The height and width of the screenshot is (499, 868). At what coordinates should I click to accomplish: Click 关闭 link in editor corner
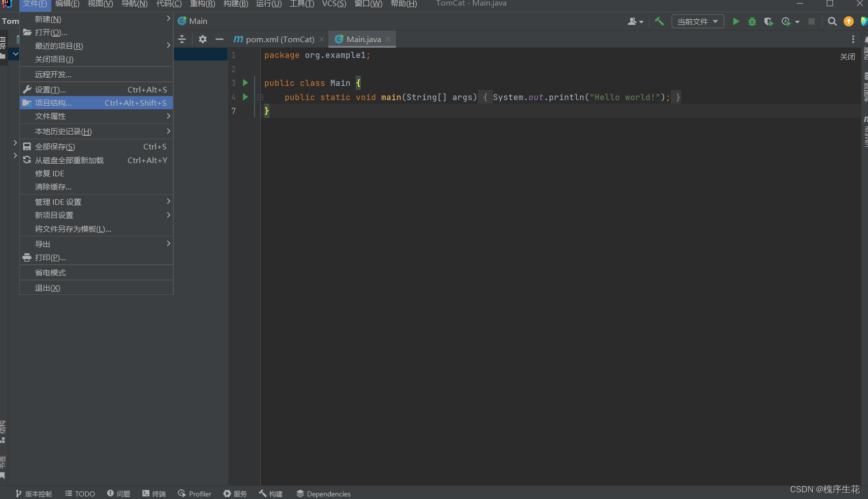pyautogui.click(x=847, y=56)
